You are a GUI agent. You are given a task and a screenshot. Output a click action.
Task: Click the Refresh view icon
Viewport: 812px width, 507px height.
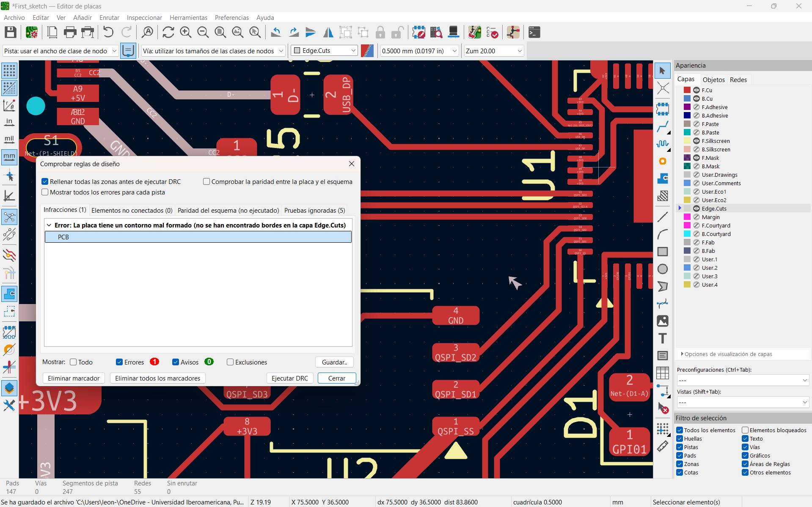coord(168,33)
